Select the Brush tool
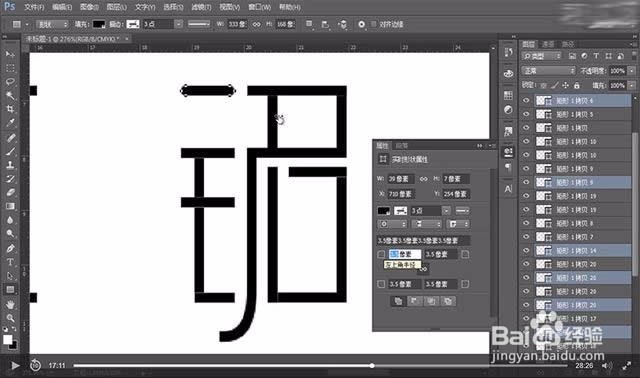 (x=10, y=151)
